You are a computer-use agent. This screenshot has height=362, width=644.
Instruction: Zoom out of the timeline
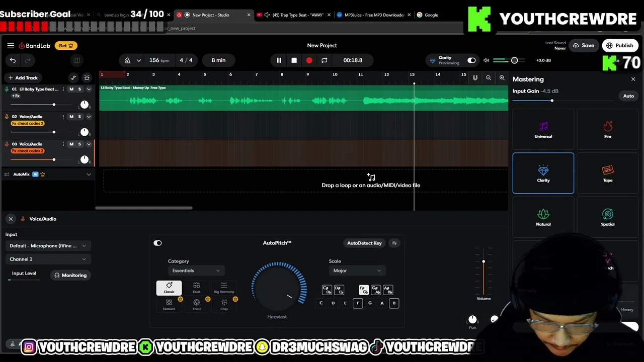[x=489, y=78]
